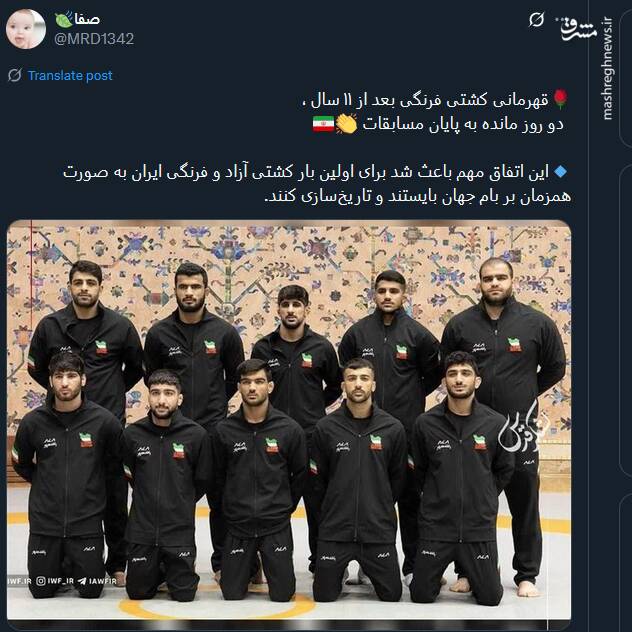The height and width of the screenshot is (632, 632).
Task: Click the Mashregh calligraphy logo
Action: [577, 27]
